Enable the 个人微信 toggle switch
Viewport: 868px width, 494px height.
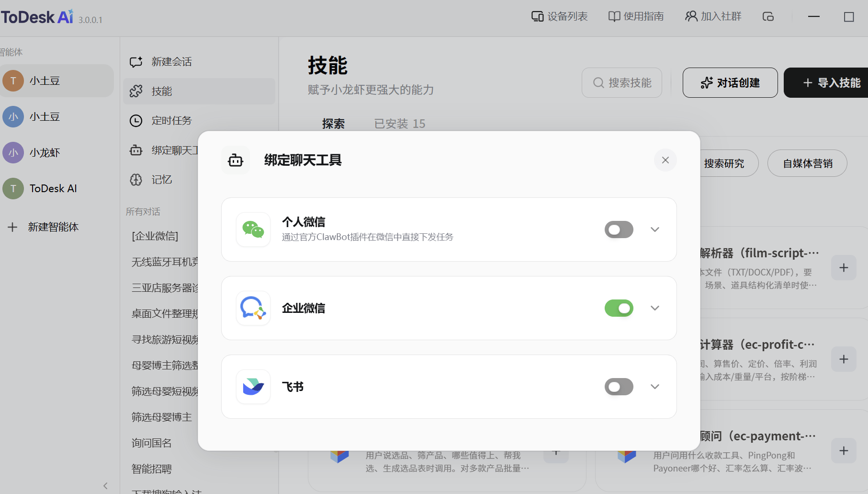(619, 230)
